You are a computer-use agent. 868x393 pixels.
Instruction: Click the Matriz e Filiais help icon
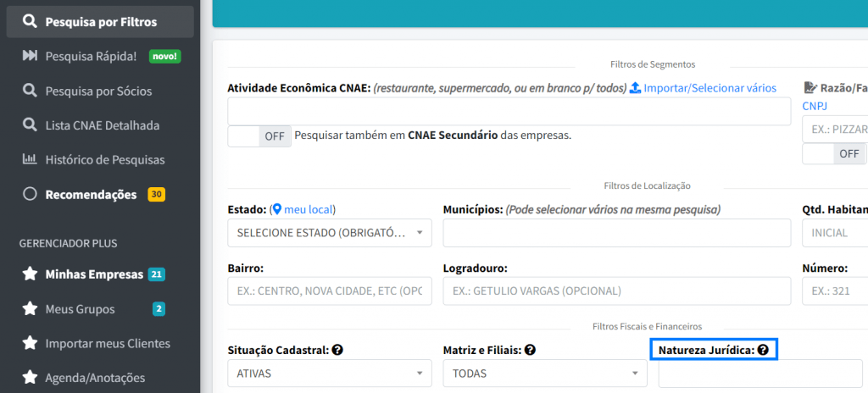528,349
